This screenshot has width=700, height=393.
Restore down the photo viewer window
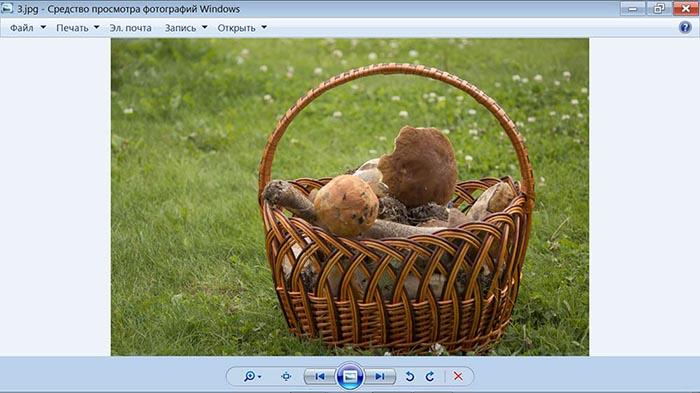tap(659, 8)
